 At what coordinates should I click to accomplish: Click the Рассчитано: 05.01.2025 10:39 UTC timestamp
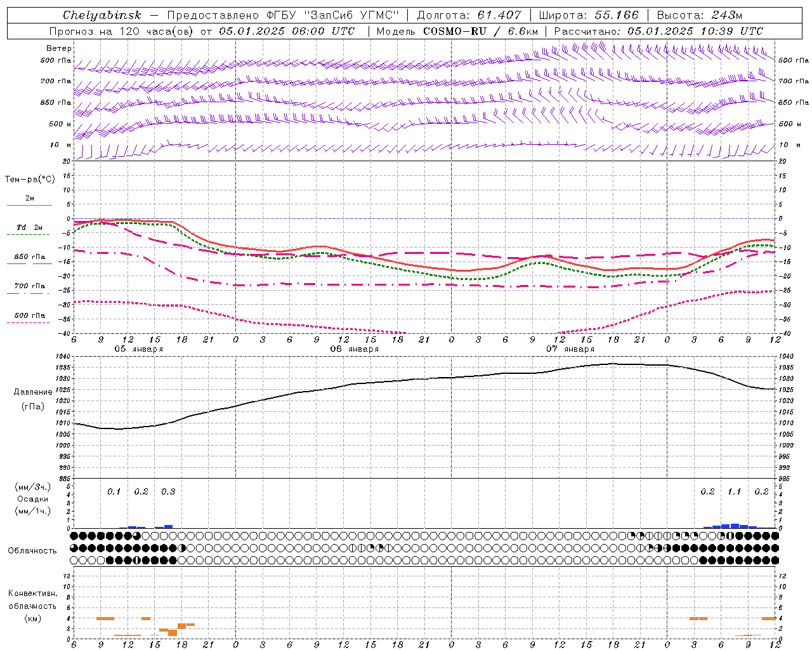pyautogui.click(x=658, y=31)
